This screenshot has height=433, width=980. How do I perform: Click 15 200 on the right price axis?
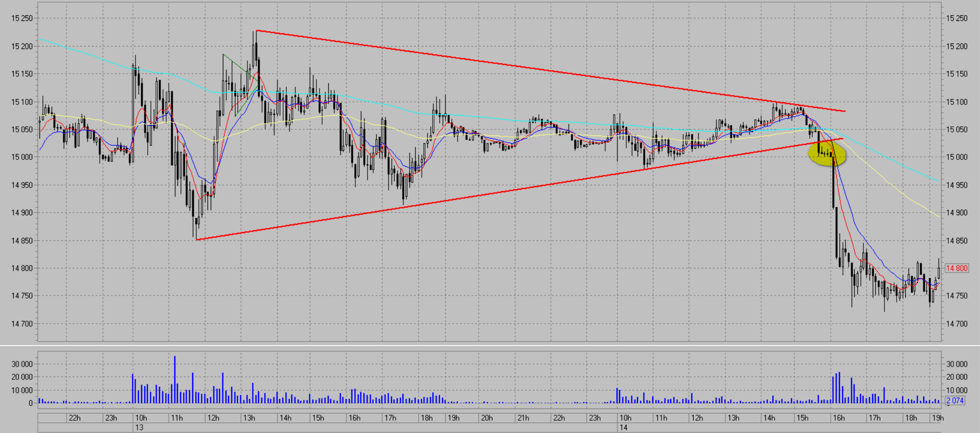956,46
